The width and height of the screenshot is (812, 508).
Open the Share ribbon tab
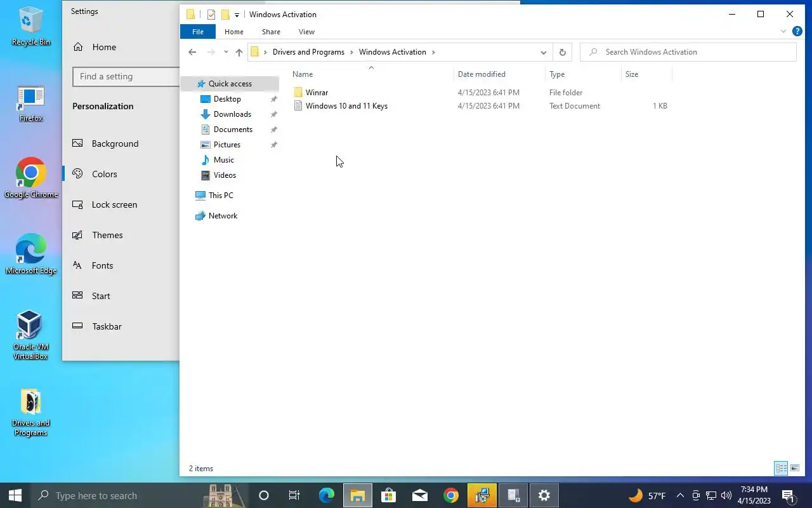(x=271, y=32)
